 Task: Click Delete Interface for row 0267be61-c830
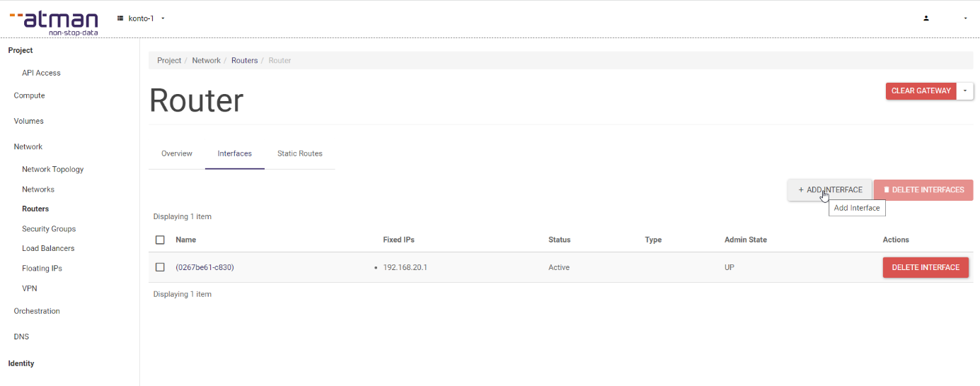click(x=925, y=267)
